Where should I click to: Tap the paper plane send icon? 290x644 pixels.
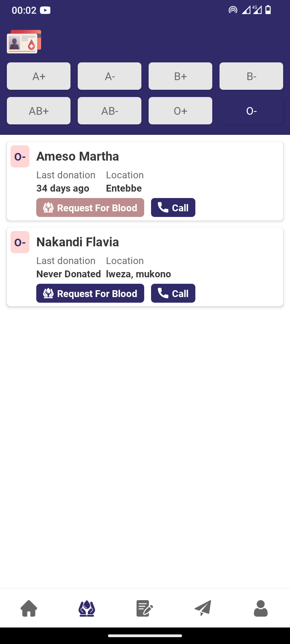point(203,608)
